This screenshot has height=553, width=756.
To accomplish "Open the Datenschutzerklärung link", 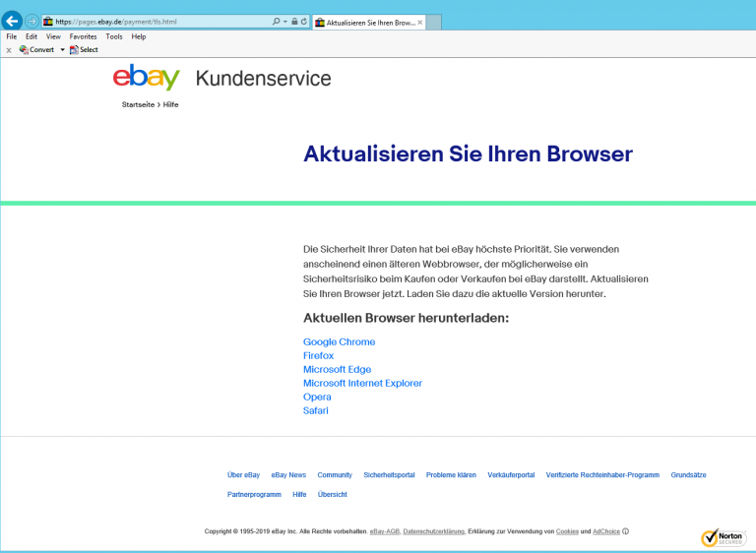I will pyautogui.click(x=433, y=531).
